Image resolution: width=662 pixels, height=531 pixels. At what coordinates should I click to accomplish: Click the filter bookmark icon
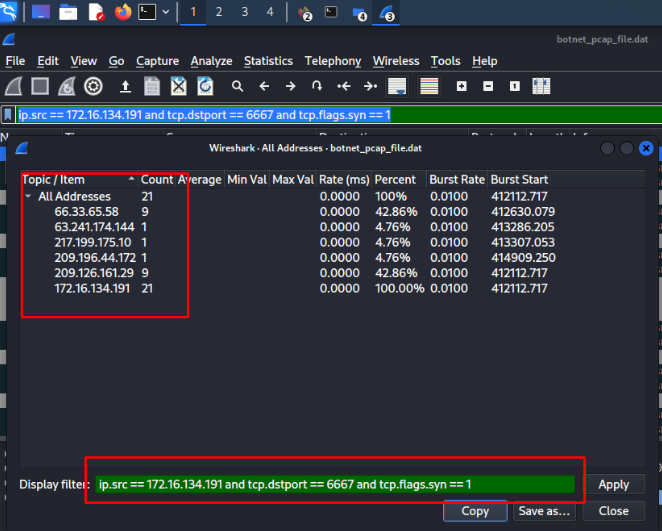point(8,114)
